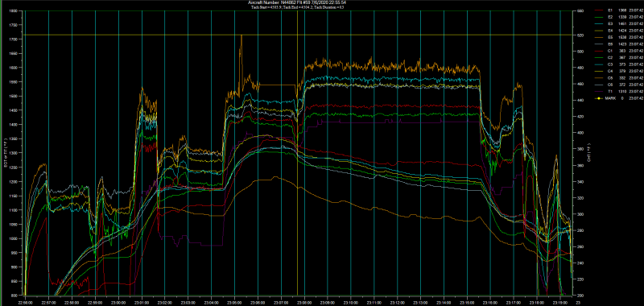This screenshot has width=644, height=306.
Task: Click the 23:10:00 time axis label
Action: click(351, 302)
